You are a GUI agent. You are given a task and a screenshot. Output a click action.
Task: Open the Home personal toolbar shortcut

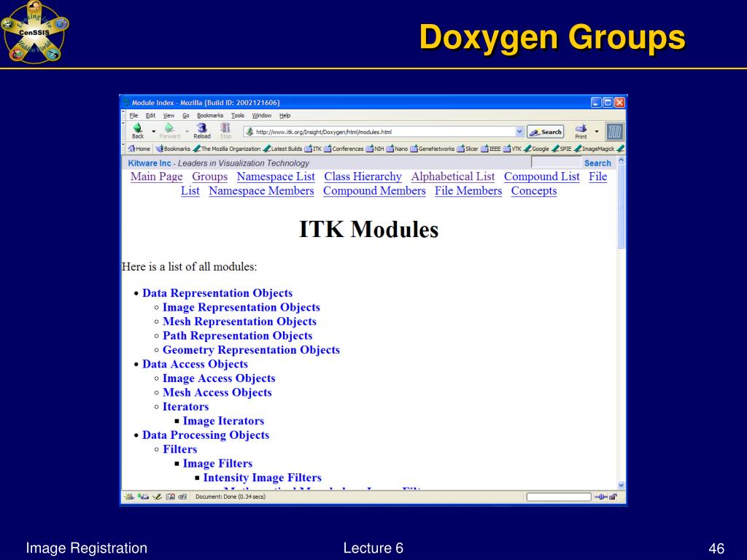(x=139, y=149)
